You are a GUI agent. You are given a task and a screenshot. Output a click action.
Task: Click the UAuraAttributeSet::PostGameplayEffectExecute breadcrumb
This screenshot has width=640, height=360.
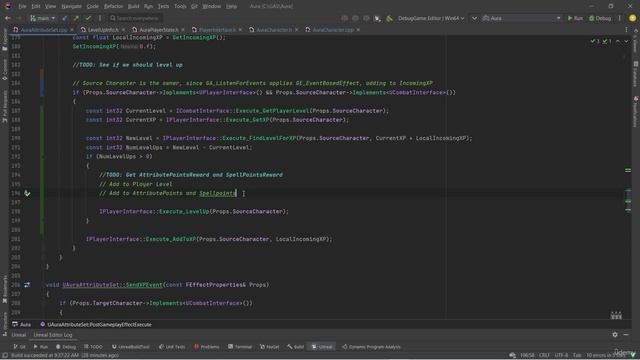[x=96, y=324]
